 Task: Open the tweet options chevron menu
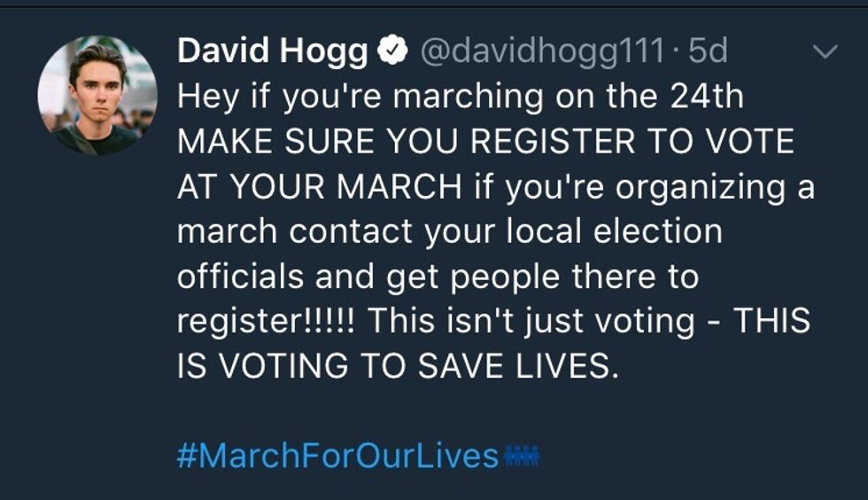click(825, 53)
